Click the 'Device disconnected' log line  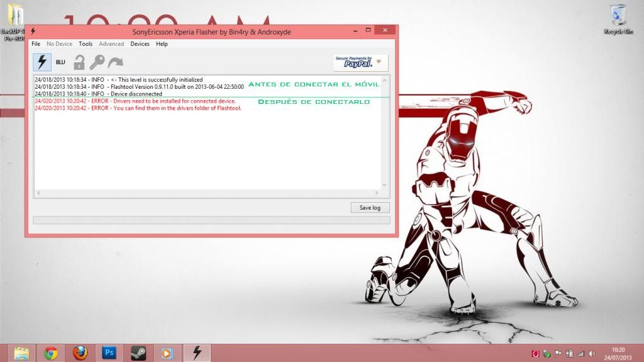pyautogui.click(x=99, y=94)
